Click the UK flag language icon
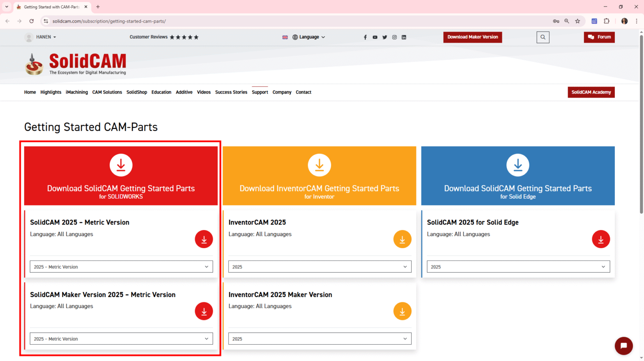 285,37
